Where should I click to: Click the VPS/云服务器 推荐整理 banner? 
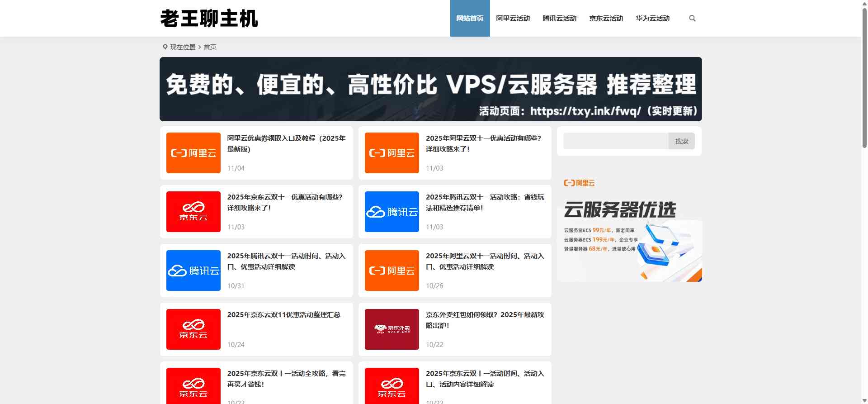click(430, 89)
